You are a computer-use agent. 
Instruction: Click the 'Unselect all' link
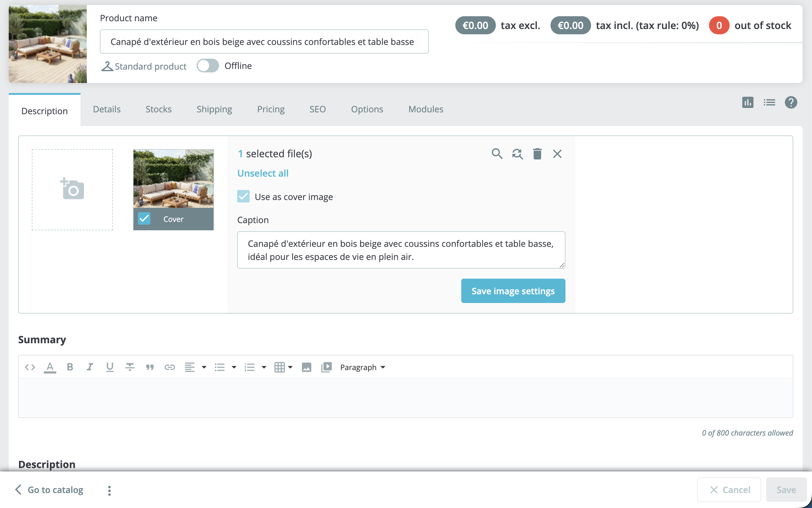pos(263,173)
